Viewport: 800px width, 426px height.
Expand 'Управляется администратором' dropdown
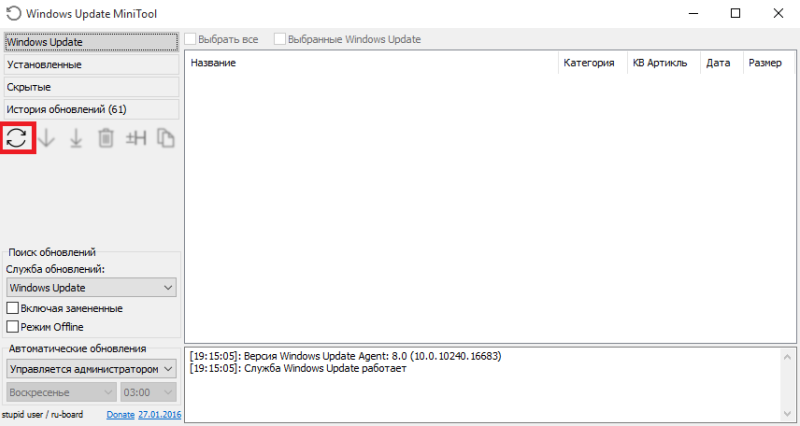[x=91, y=369]
